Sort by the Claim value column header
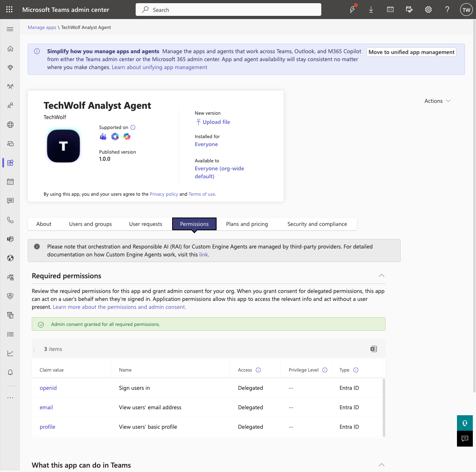This screenshot has height=472, width=476. 52,370
